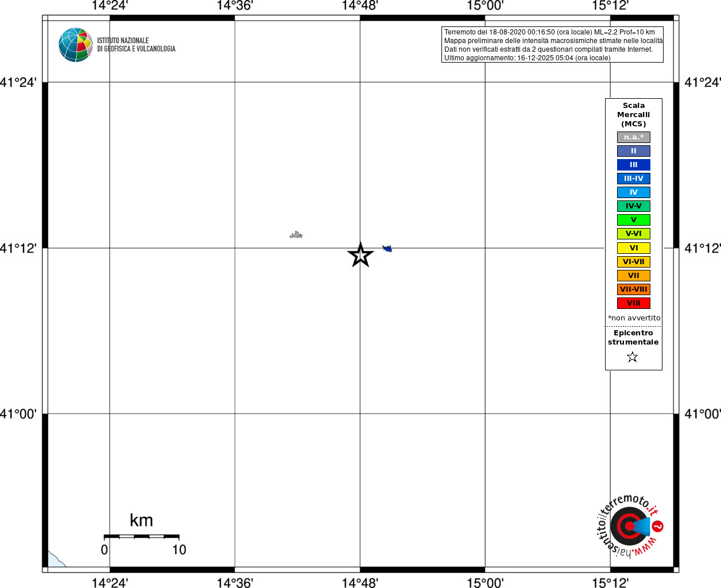This screenshot has width=721, height=588.
Task: Click the scale bar '0' label
Action: coord(104,550)
